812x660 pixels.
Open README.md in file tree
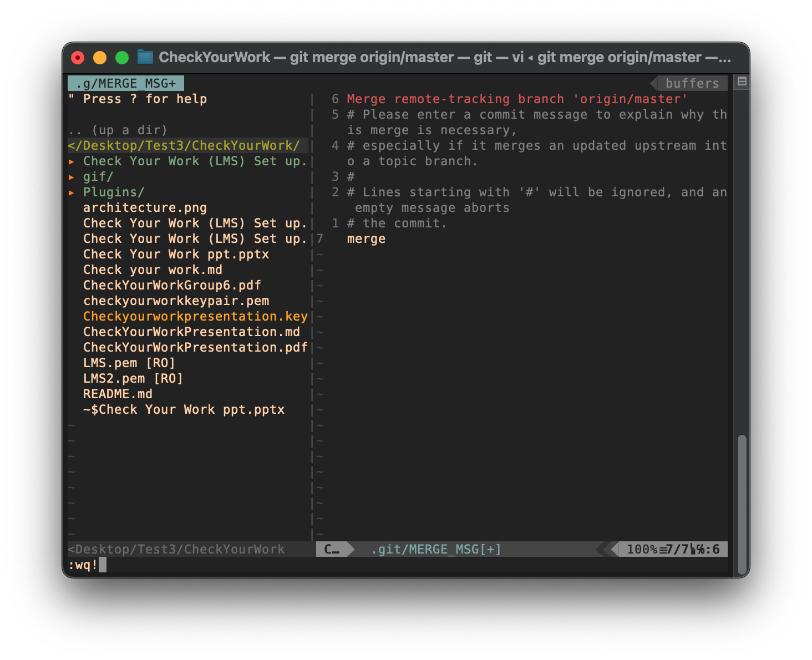point(118,394)
